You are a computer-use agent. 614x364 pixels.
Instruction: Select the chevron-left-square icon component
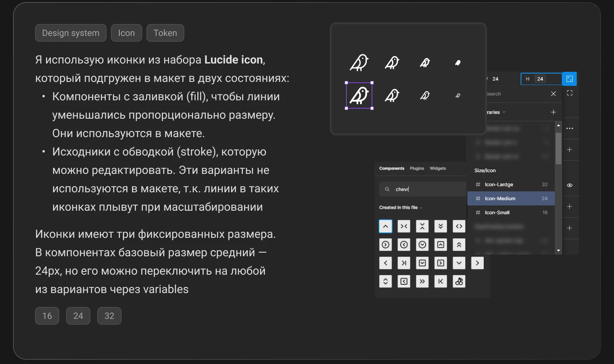(404, 281)
